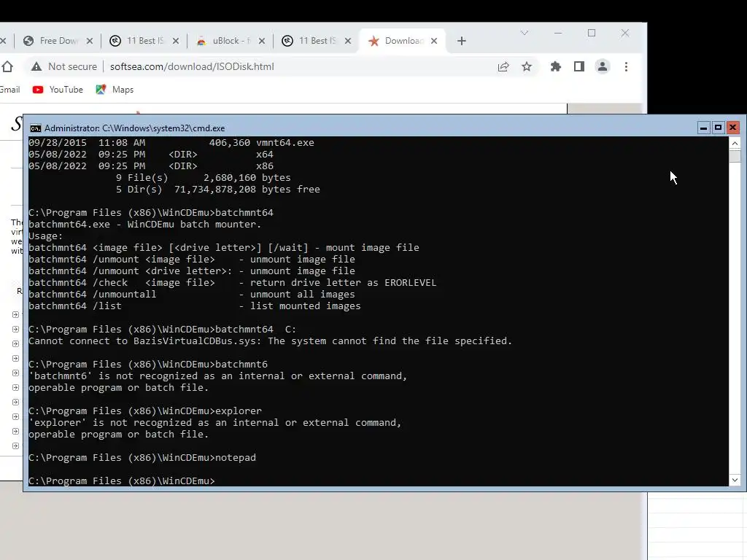Close the first 11 Best IS tab

click(x=175, y=41)
